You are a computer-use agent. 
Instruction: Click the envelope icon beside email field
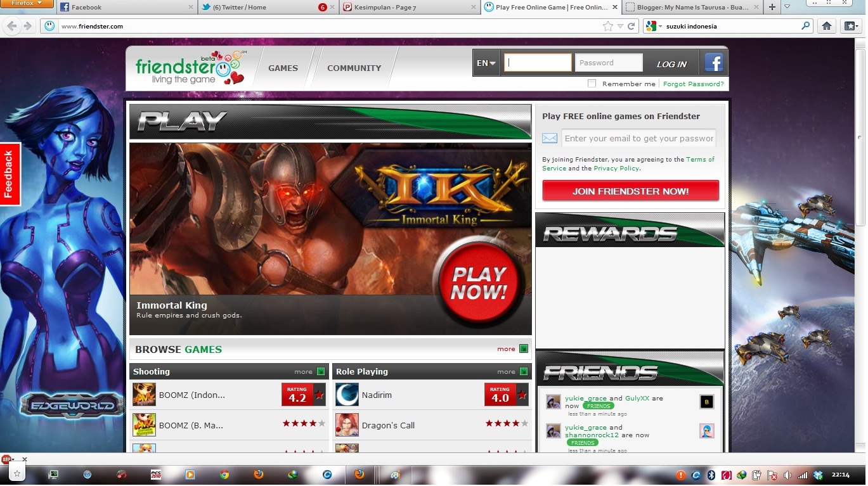(x=550, y=138)
